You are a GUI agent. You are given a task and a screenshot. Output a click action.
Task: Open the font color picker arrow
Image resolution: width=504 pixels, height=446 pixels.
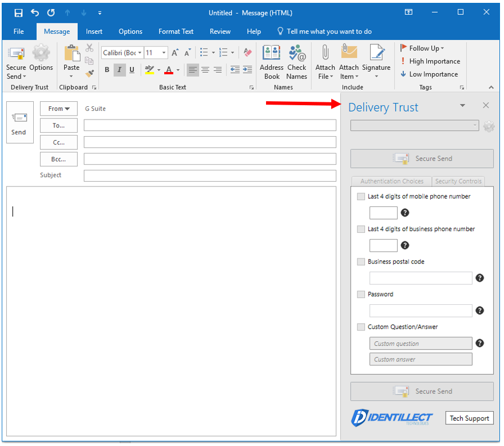point(178,70)
